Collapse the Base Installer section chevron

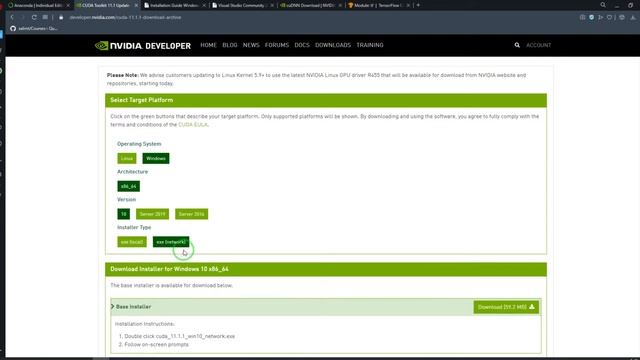[113, 307]
